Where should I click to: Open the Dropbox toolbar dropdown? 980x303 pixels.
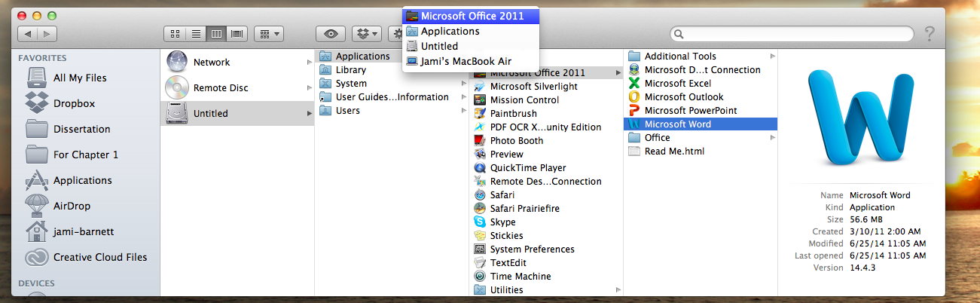click(367, 34)
